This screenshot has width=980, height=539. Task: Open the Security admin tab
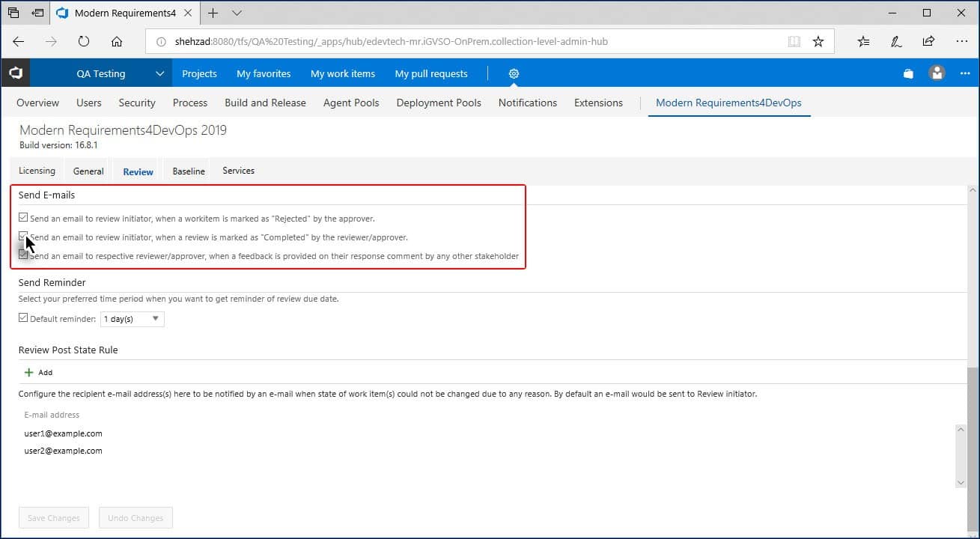[x=137, y=103]
